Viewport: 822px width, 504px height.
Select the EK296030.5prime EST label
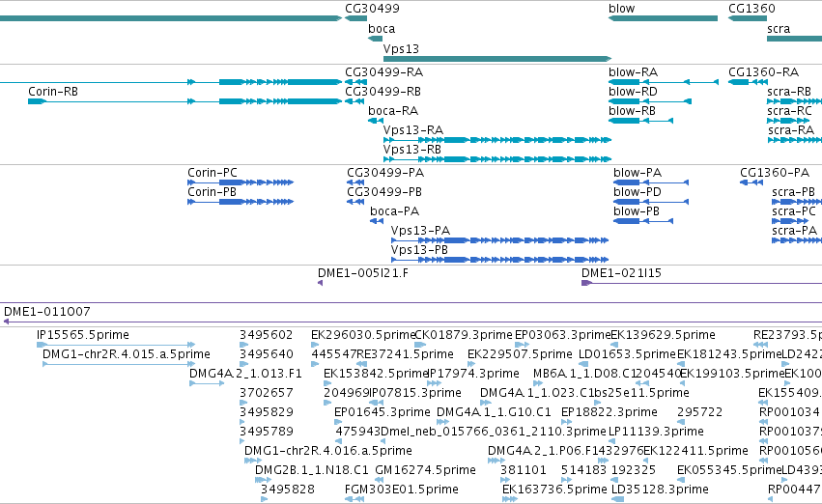[x=363, y=335]
